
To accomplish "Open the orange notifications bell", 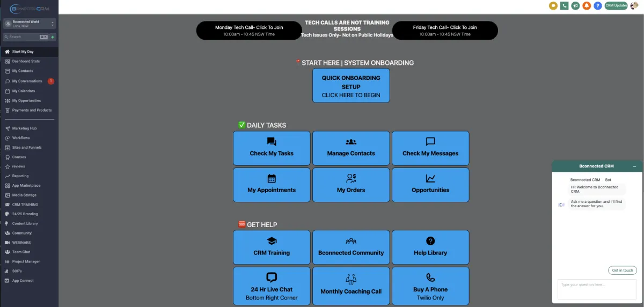I will click(587, 5).
